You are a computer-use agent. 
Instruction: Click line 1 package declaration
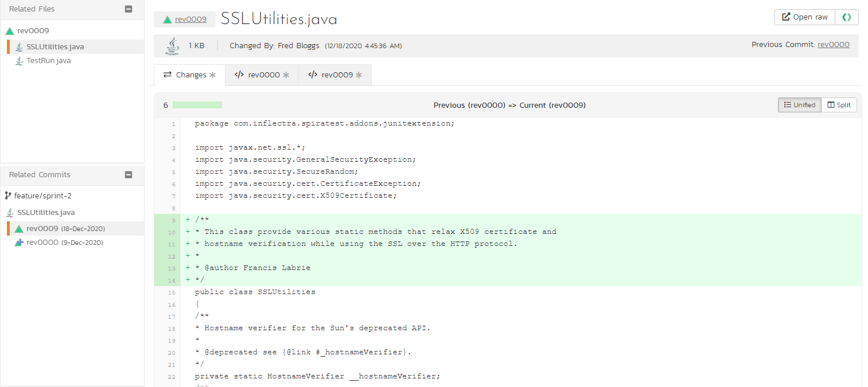[x=324, y=123]
